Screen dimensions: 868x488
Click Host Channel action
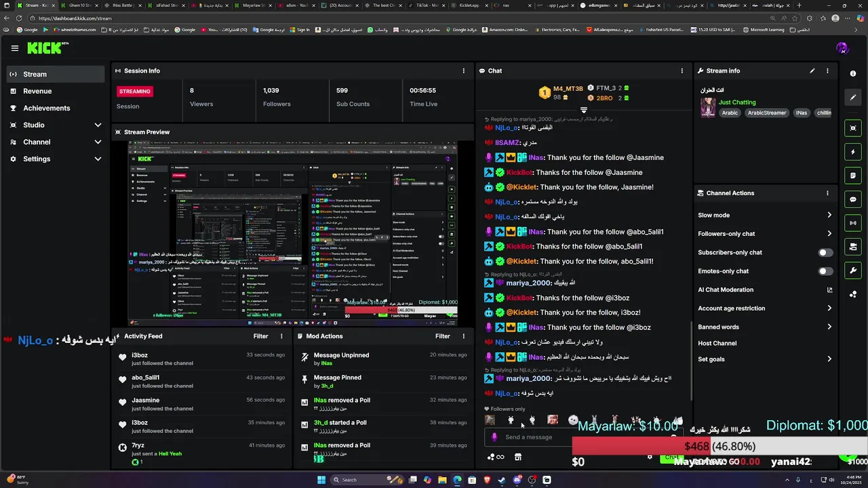tap(717, 344)
